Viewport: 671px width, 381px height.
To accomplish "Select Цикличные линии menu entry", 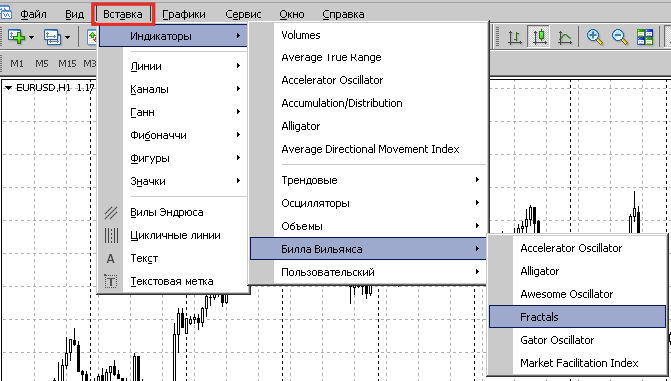I will click(x=173, y=235).
